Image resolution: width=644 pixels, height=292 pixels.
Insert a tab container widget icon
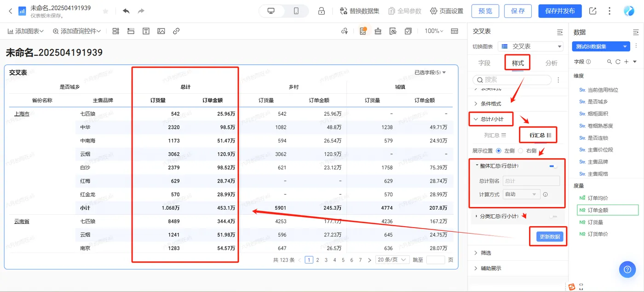[x=131, y=31]
